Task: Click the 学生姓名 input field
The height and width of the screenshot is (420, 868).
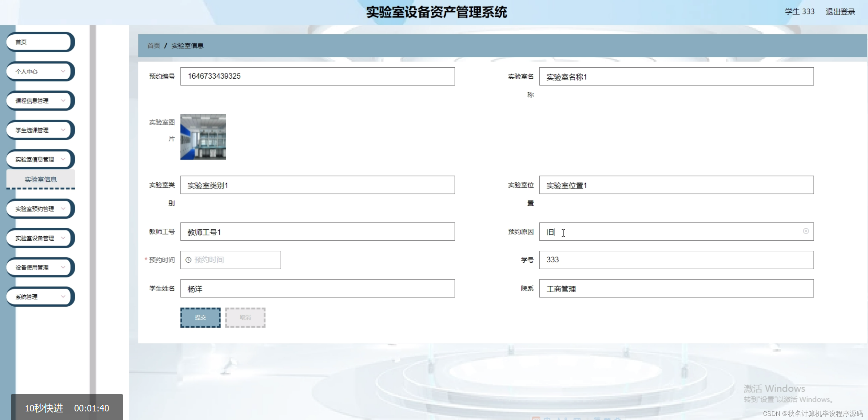Action: coord(317,288)
